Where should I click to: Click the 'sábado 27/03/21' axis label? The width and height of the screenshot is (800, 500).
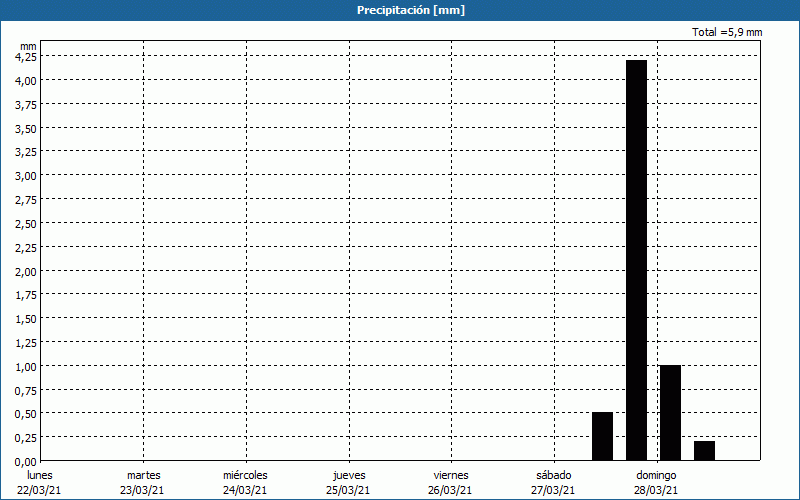[553, 483]
